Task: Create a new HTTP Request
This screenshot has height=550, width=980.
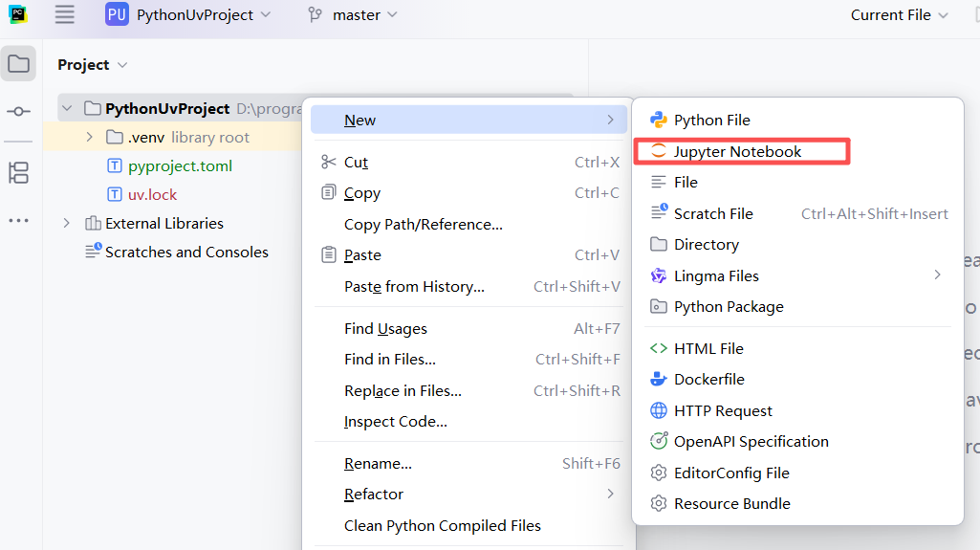Action: click(x=797, y=410)
